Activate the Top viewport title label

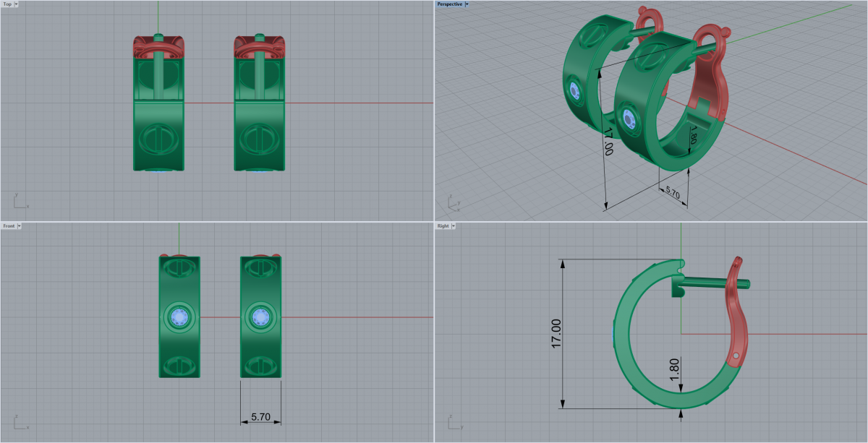click(x=7, y=4)
